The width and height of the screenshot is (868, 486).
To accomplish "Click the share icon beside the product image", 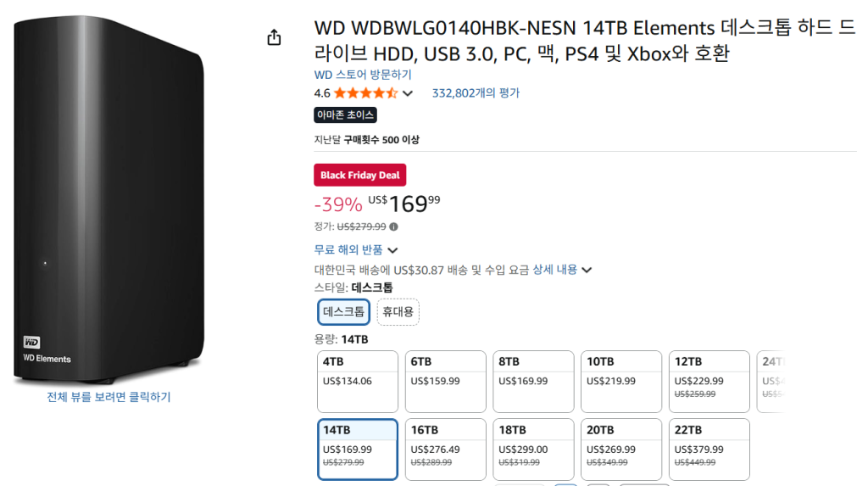I will (x=274, y=37).
